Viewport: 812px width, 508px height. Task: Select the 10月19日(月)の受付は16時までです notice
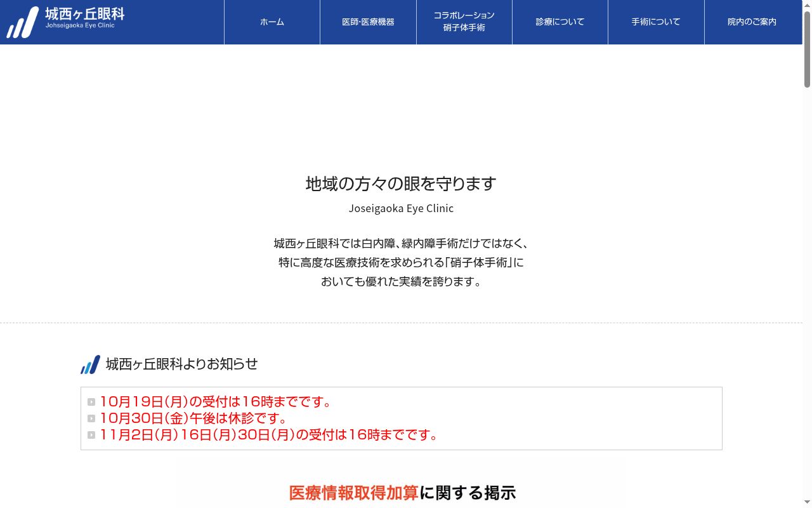(x=216, y=402)
